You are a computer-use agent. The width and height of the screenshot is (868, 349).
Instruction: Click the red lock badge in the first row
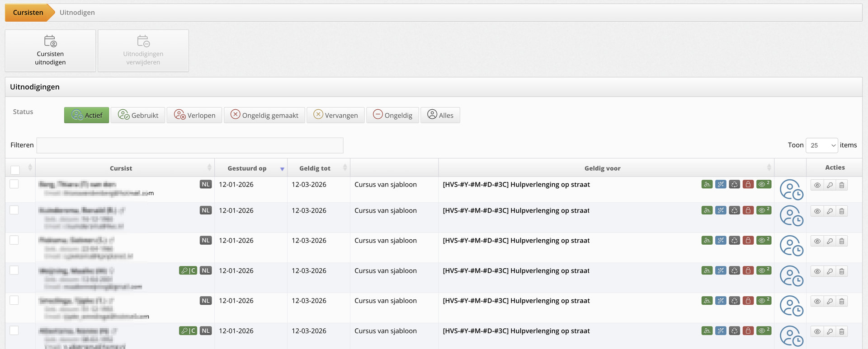tap(748, 184)
